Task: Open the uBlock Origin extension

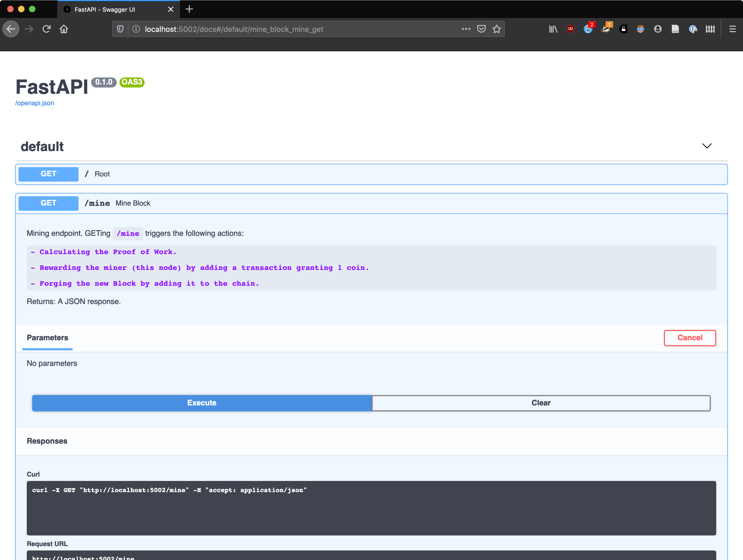Action: [570, 29]
